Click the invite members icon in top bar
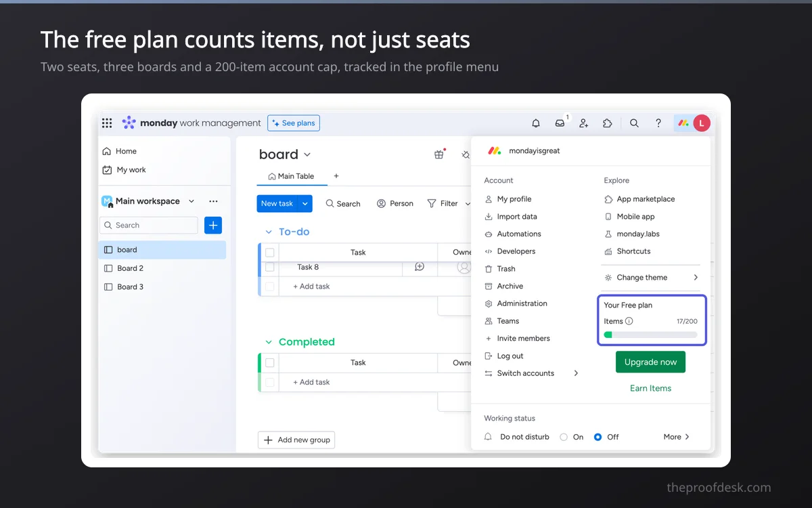Image resolution: width=812 pixels, height=508 pixels. 584,123
